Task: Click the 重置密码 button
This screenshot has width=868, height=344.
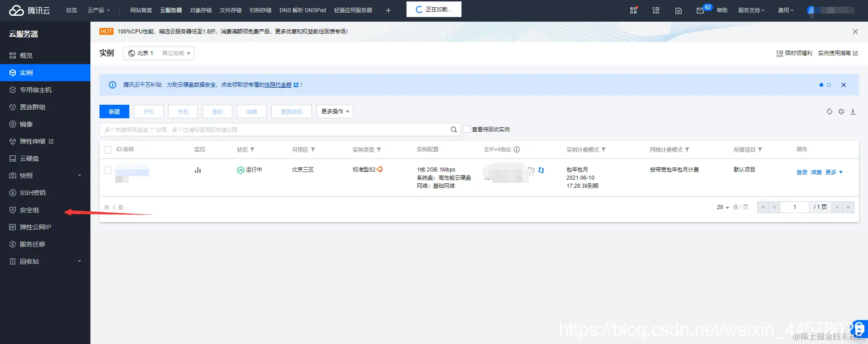Action: click(292, 112)
